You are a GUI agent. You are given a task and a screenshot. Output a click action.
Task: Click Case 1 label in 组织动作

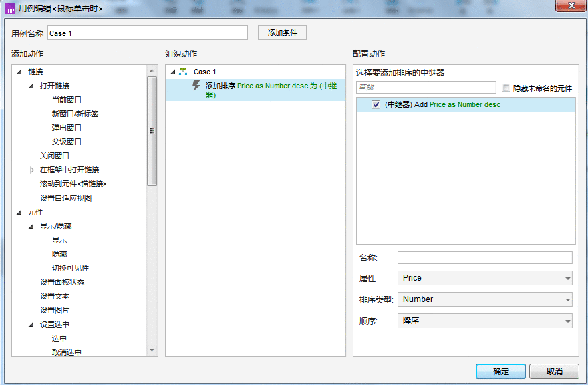click(x=204, y=72)
